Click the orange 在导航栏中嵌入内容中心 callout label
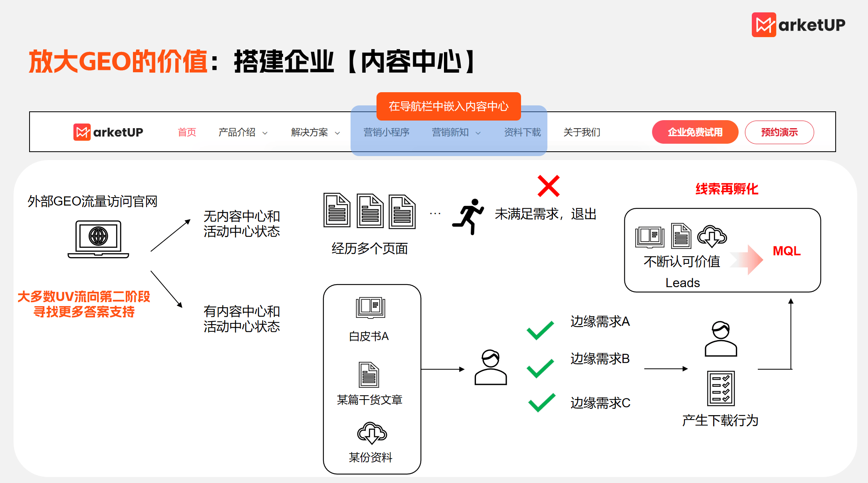 (x=448, y=106)
